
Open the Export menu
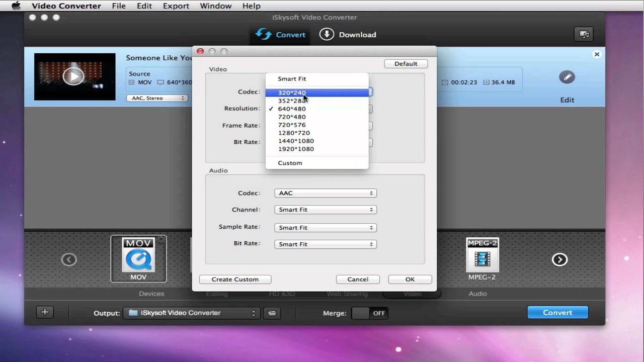[x=176, y=6]
